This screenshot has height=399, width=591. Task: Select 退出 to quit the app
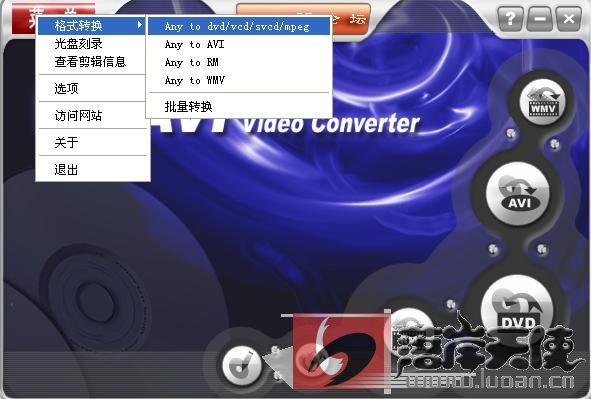coord(92,170)
